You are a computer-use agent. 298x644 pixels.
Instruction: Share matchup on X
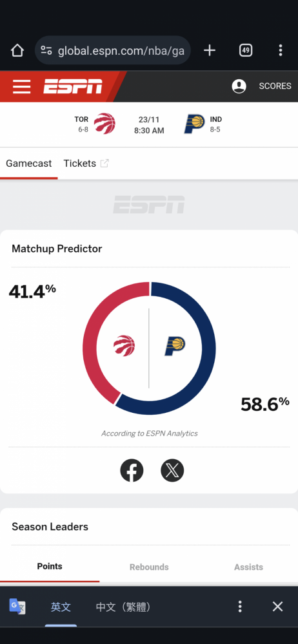point(172,470)
